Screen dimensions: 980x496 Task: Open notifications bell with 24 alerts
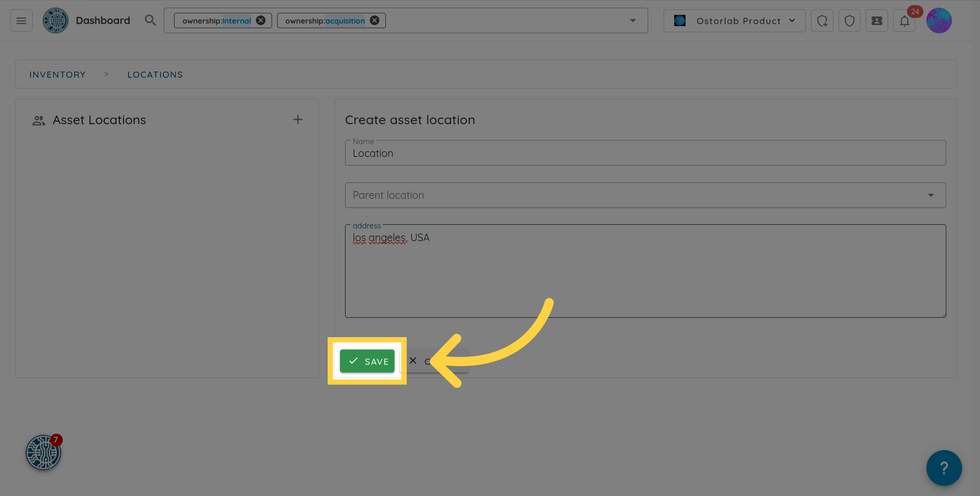pyautogui.click(x=904, y=21)
